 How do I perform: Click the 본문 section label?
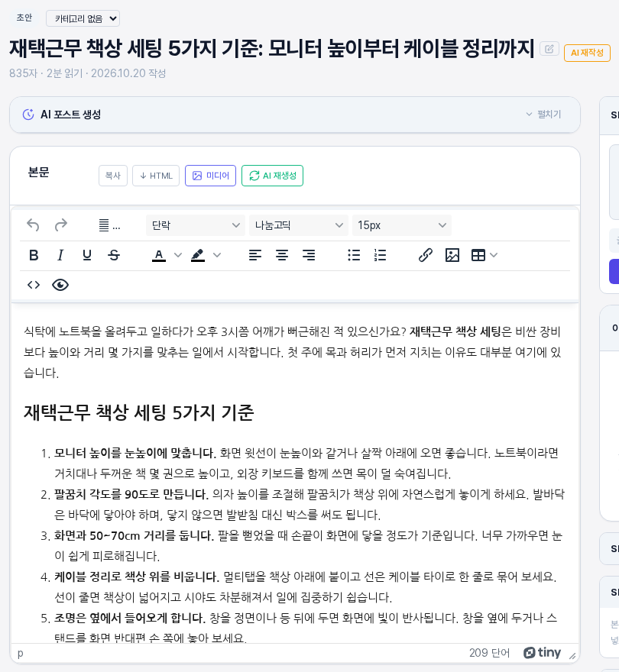click(39, 173)
